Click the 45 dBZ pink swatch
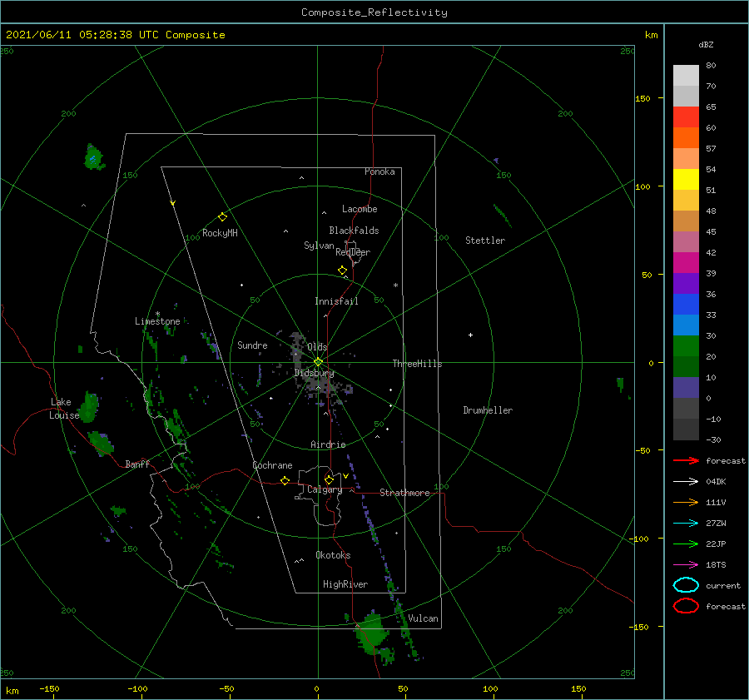Screen dimensions: 749x700 pos(686,241)
